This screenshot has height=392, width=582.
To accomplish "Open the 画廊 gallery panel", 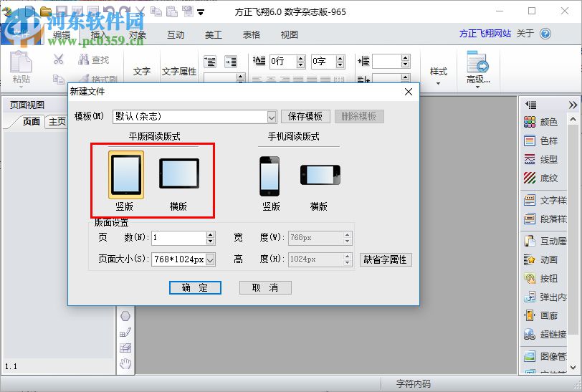I will pos(541,315).
